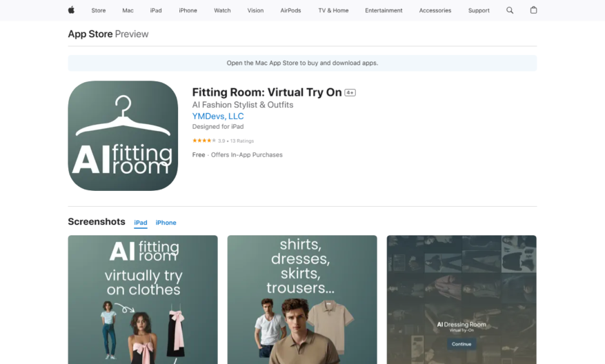605x364 pixels.
Task: Open the Support menu item
Action: 479,10
